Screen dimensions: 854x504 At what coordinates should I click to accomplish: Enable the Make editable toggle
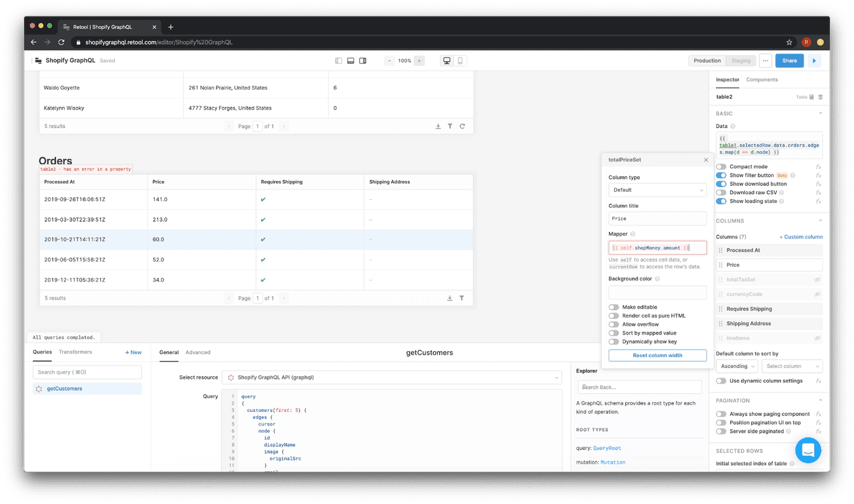coord(614,307)
